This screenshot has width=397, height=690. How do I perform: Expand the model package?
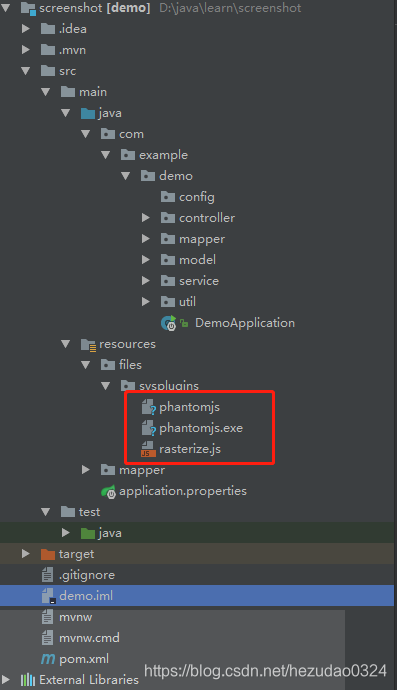tap(146, 260)
